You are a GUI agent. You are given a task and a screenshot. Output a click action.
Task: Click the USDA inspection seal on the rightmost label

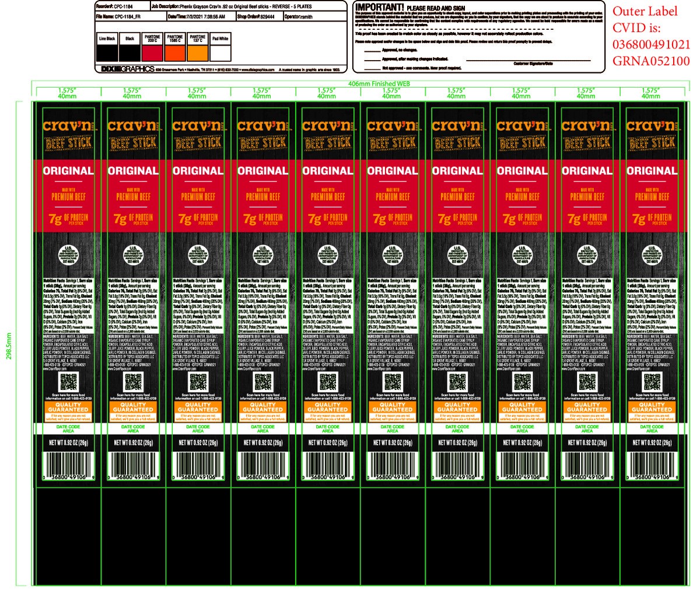point(652,254)
